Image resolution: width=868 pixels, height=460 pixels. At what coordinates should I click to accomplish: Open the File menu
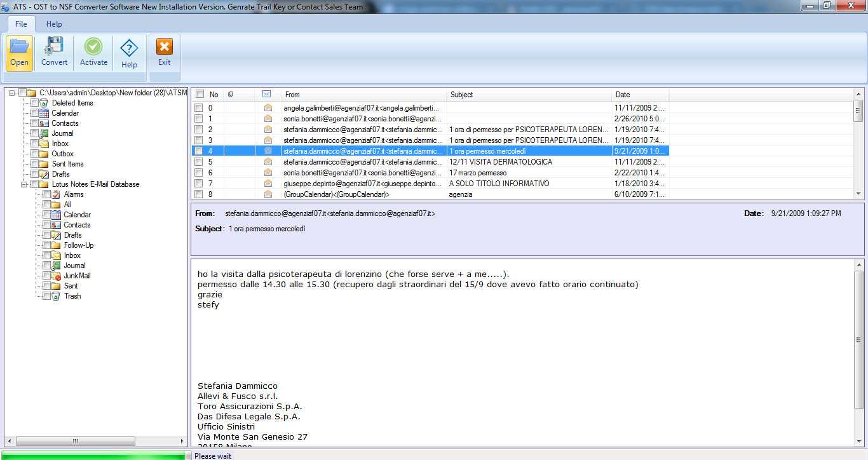pyautogui.click(x=21, y=24)
